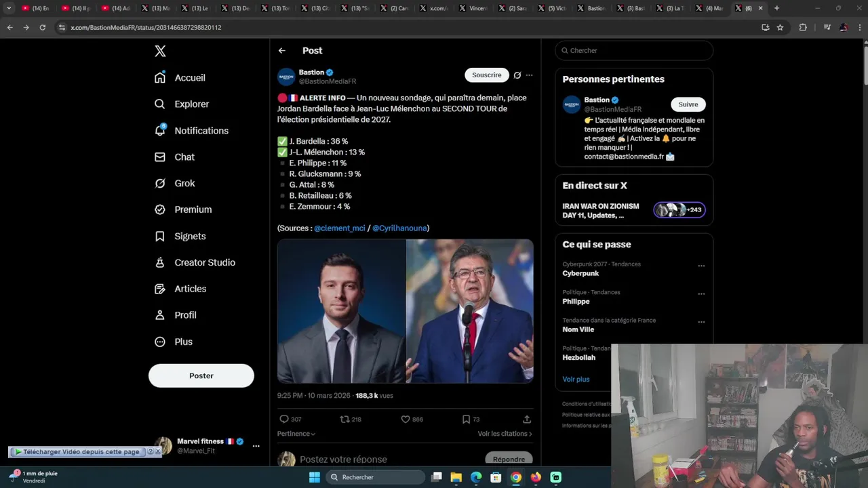Click the address bar URL
The width and height of the screenshot is (868, 488).
(146, 28)
